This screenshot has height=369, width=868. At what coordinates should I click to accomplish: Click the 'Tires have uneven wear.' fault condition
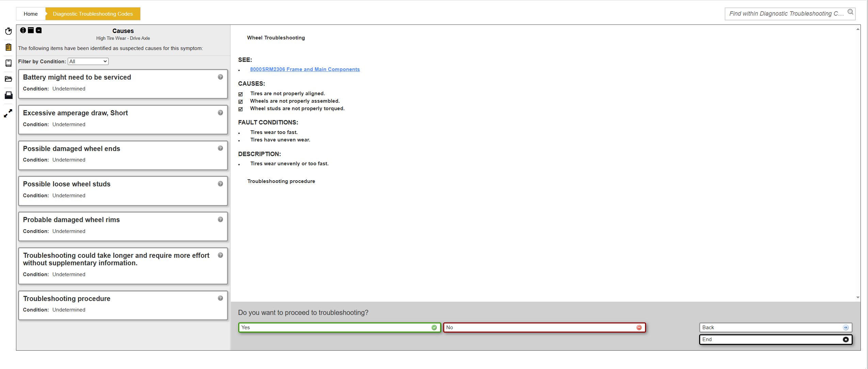(280, 140)
